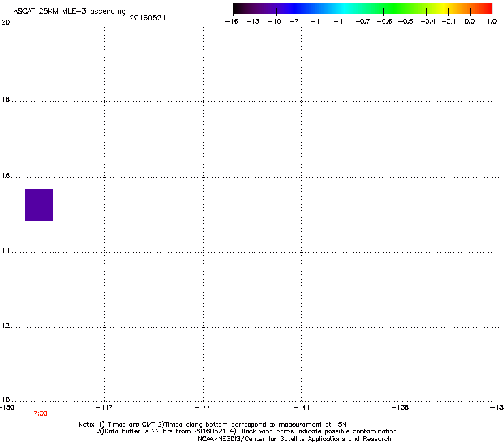The image size is (504, 443).
Task: Click the latitude 14 axis label
Action: tap(5, 250)
